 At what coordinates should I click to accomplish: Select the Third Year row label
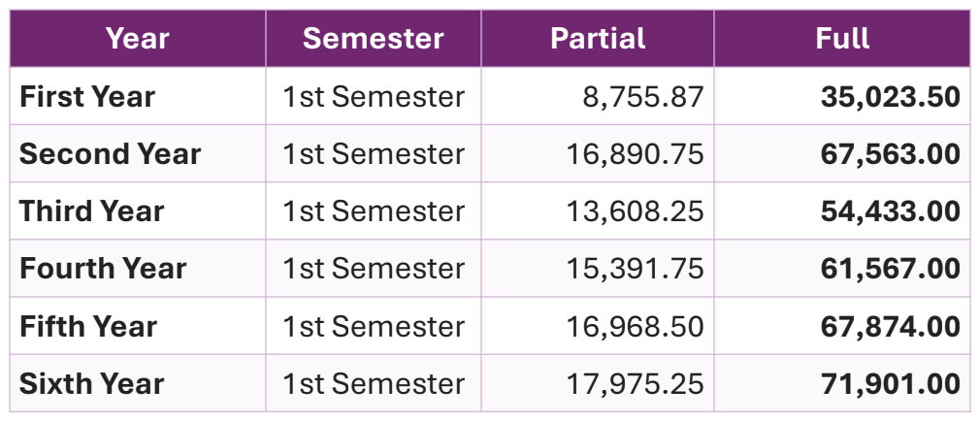pyautogui.click(x=92, y=211)
